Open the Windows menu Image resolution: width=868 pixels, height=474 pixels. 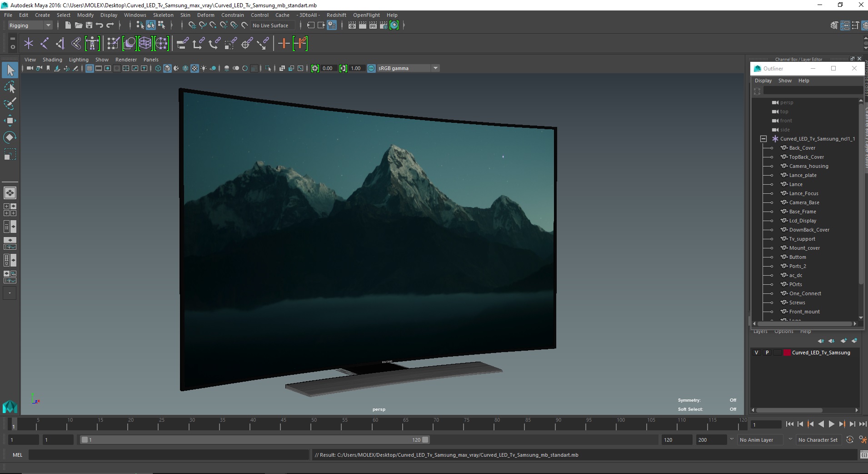point(135,15)
